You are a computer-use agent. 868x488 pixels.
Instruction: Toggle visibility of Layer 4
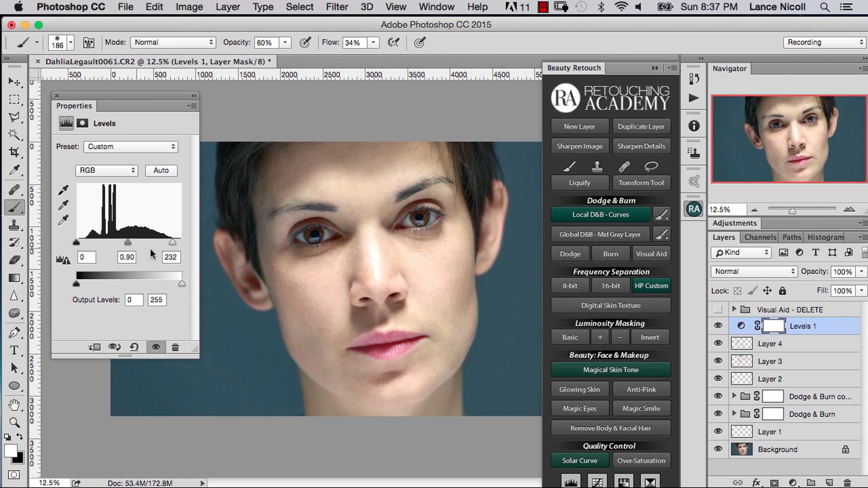718,343
